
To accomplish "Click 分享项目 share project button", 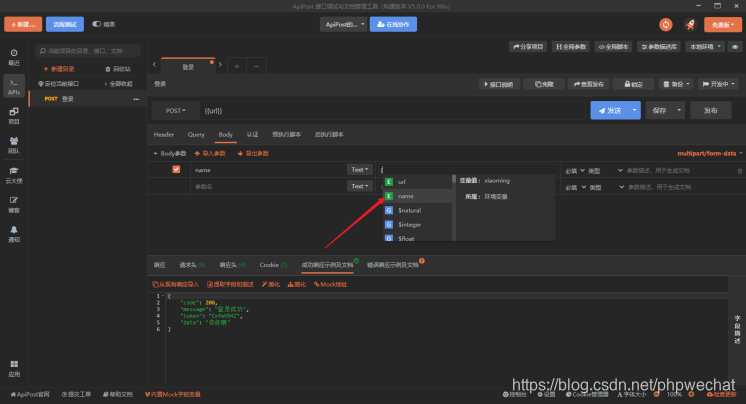I will point(528,47).
